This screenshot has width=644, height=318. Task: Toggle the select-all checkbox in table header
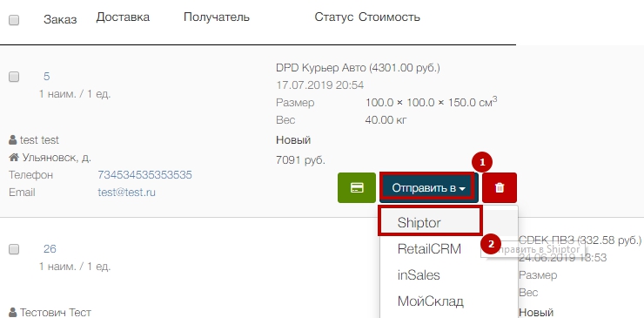[x=14, y=20]
